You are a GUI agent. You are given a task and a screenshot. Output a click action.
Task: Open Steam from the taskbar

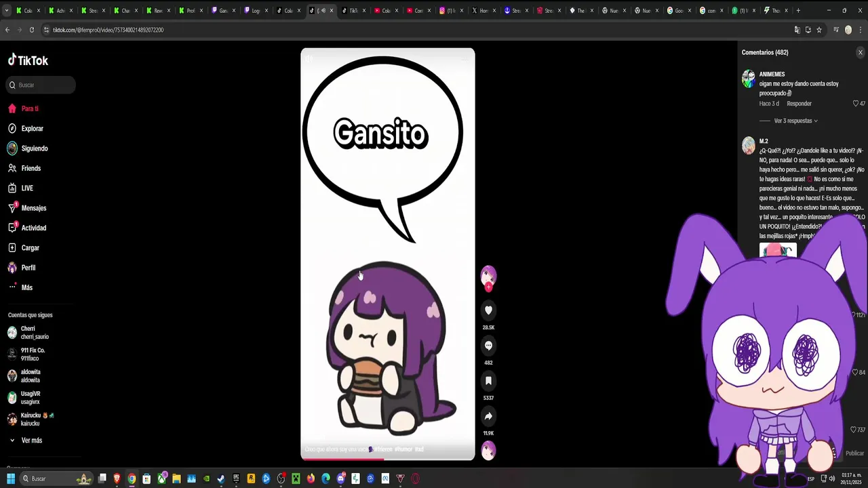click(221, 479)
